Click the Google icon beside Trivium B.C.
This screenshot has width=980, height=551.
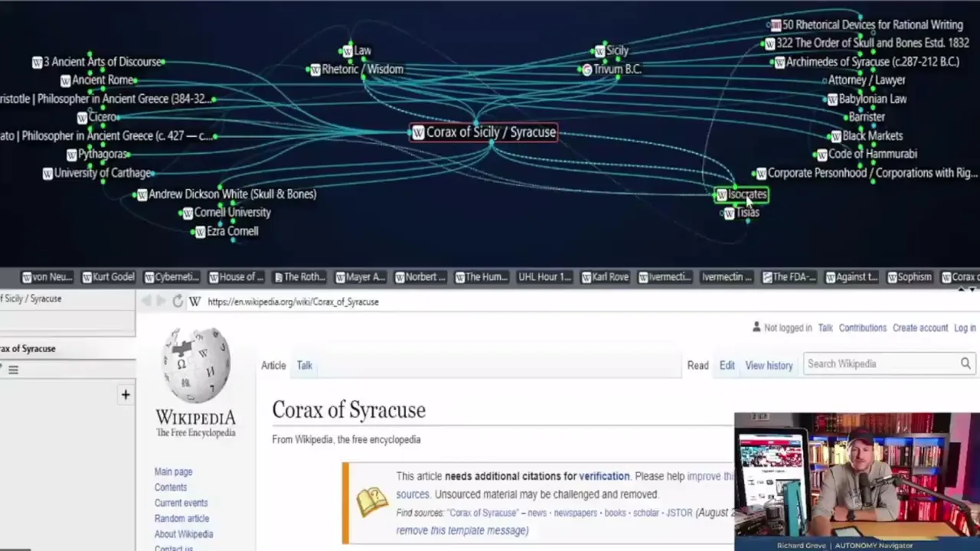(x=587, y=70)
